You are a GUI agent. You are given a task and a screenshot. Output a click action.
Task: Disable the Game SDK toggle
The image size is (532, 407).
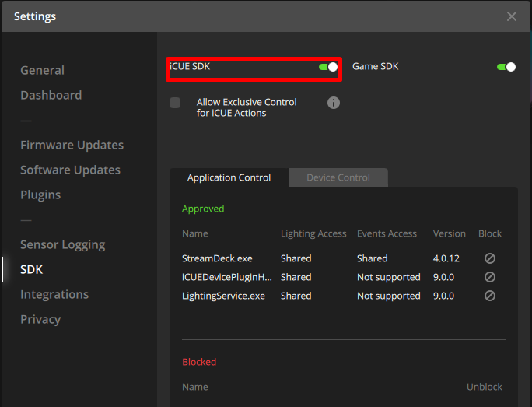click(506, 67)
